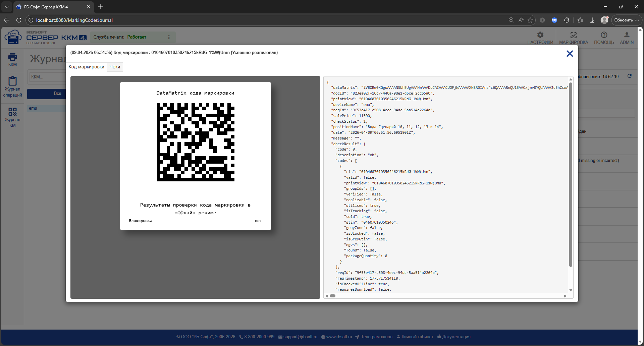Open the Служба печати three-dot menu
Viewport: 644px width, 346px height.
tap(169, 37)
